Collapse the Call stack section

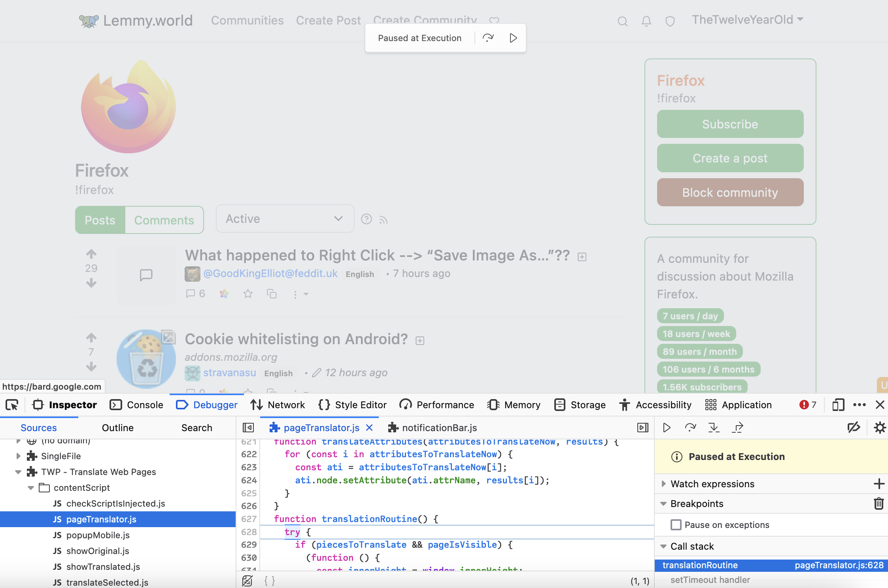tap(664, 547)
